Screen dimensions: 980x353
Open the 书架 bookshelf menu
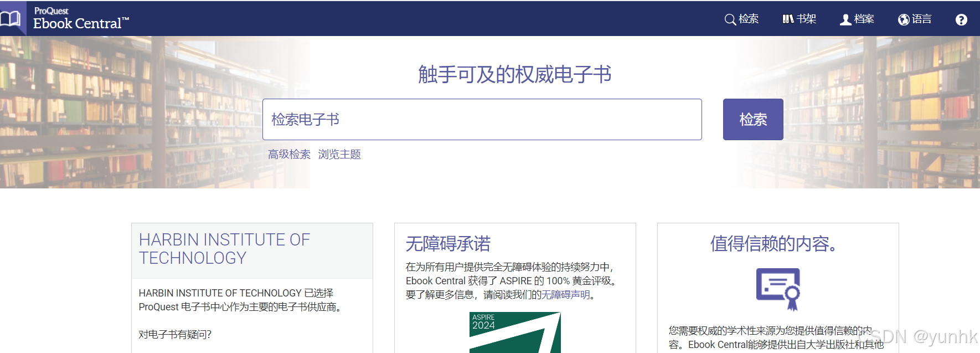point(800,19)
